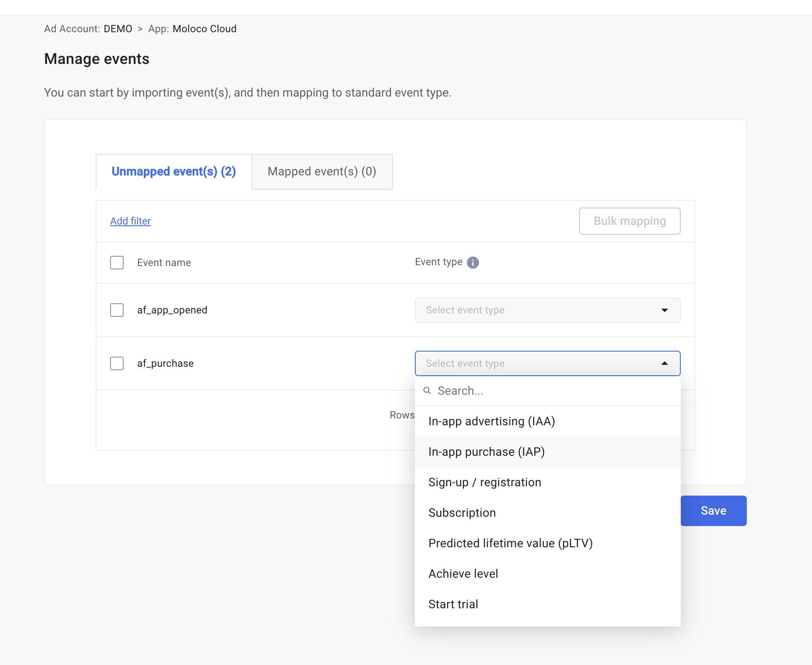Click the Add filter link

point(130,221)
